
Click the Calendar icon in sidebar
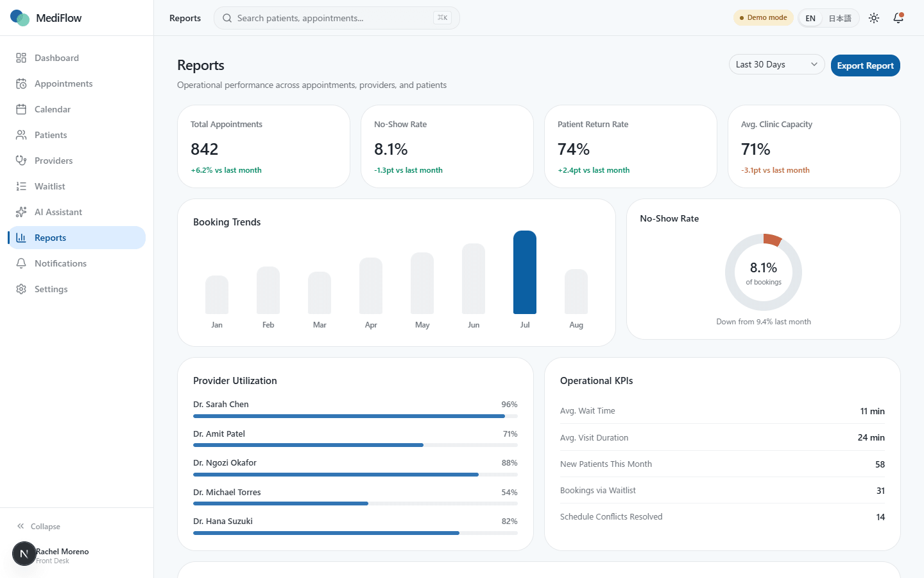click(21, 109)
